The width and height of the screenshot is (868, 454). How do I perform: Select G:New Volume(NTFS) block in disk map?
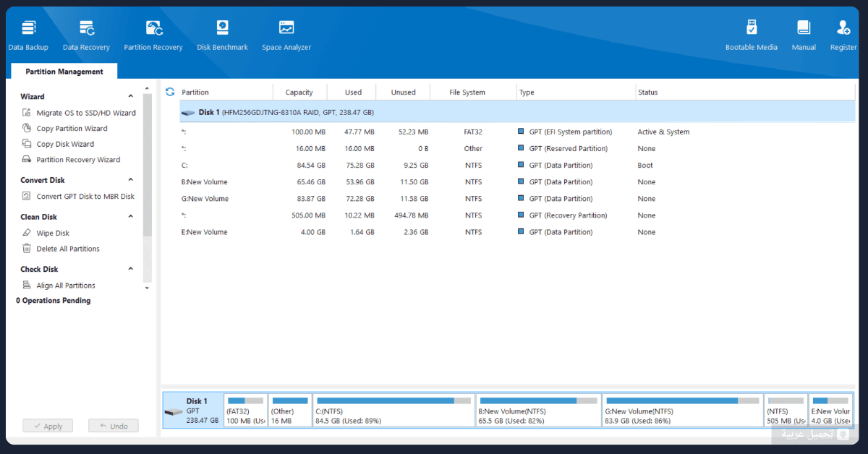point(683,411)
